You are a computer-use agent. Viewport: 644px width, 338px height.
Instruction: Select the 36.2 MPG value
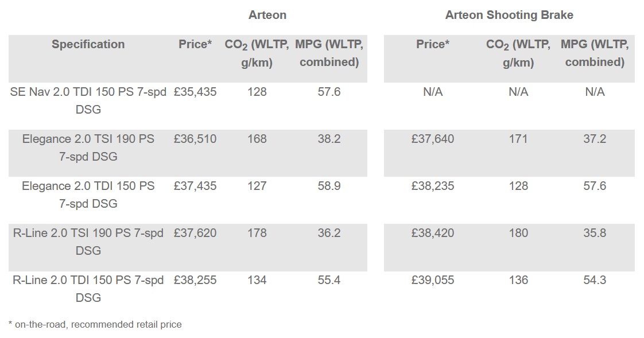click(329, 233)
